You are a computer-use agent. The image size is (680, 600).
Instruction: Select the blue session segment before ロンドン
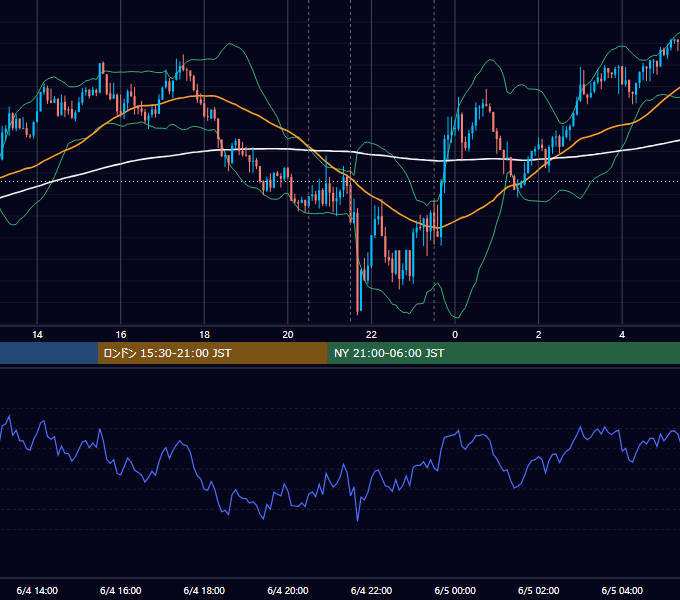[x=49, y=353]
